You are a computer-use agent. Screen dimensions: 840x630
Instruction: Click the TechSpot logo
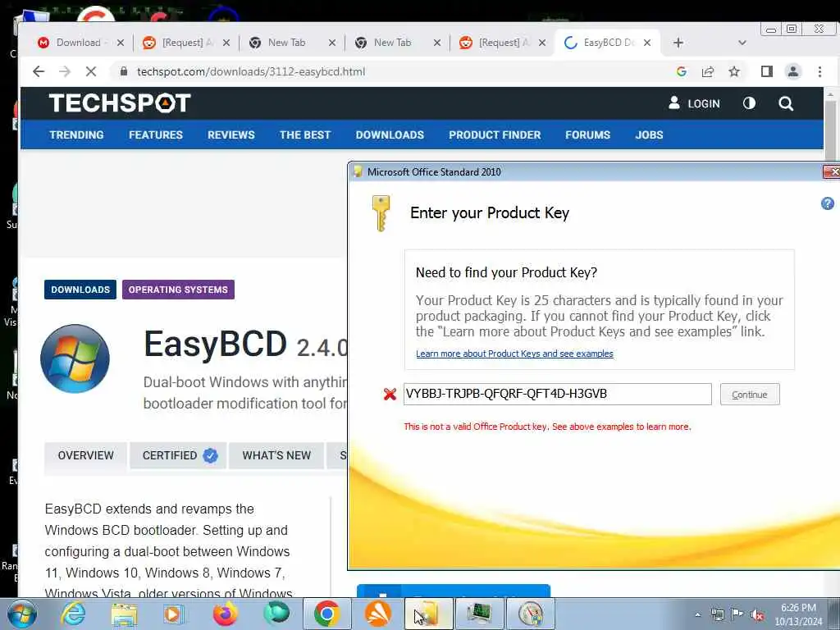point(120,103)
